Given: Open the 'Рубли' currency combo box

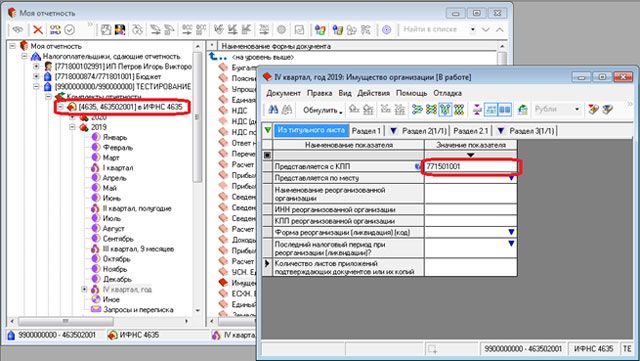Looking at the screenshot, I should 557,109.
